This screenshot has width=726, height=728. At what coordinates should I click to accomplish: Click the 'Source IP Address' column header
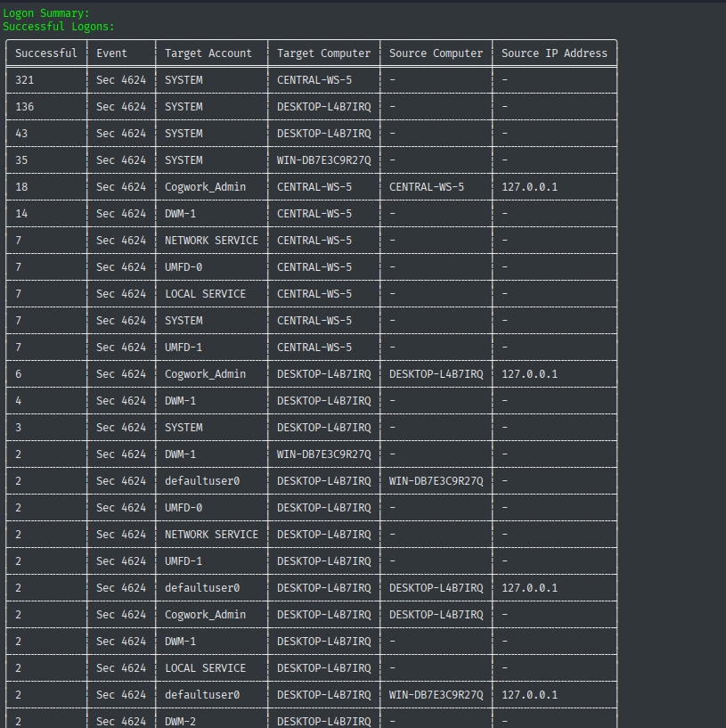click(554, 53)
